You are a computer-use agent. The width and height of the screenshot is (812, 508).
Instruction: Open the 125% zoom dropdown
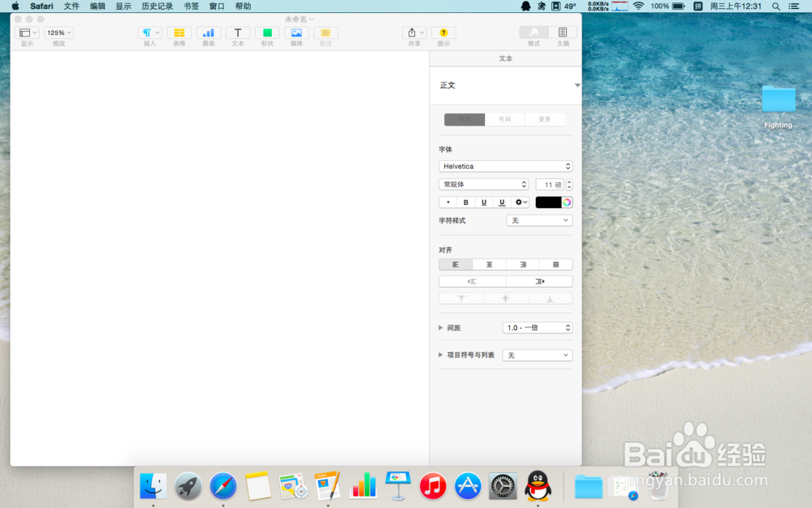(x=58, y=33)
